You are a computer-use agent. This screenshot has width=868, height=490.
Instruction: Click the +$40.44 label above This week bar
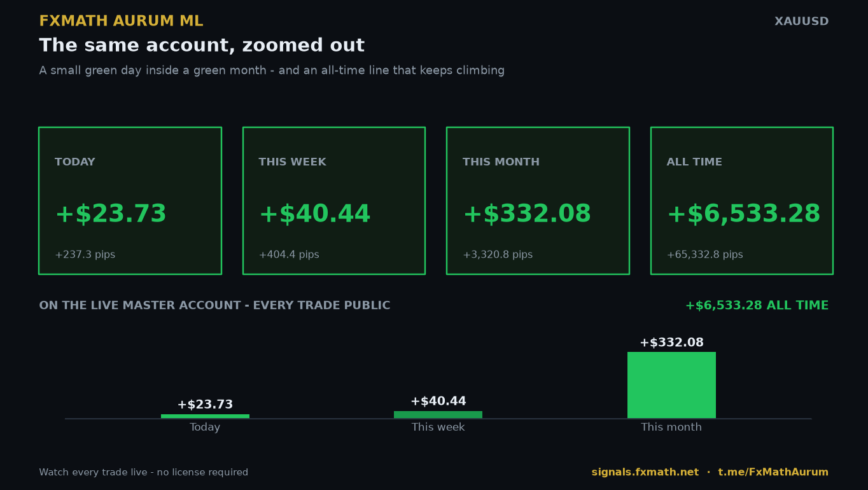click(438, 402)
